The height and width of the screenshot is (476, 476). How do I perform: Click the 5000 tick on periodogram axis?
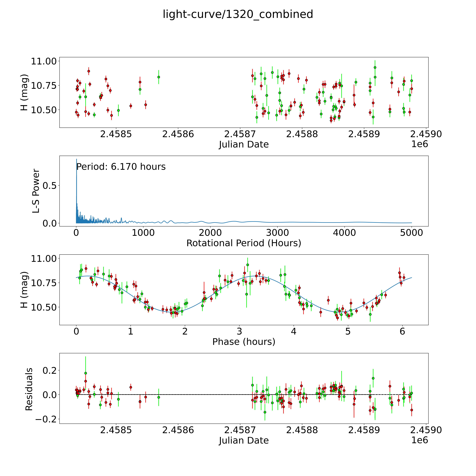coord(411,233)
